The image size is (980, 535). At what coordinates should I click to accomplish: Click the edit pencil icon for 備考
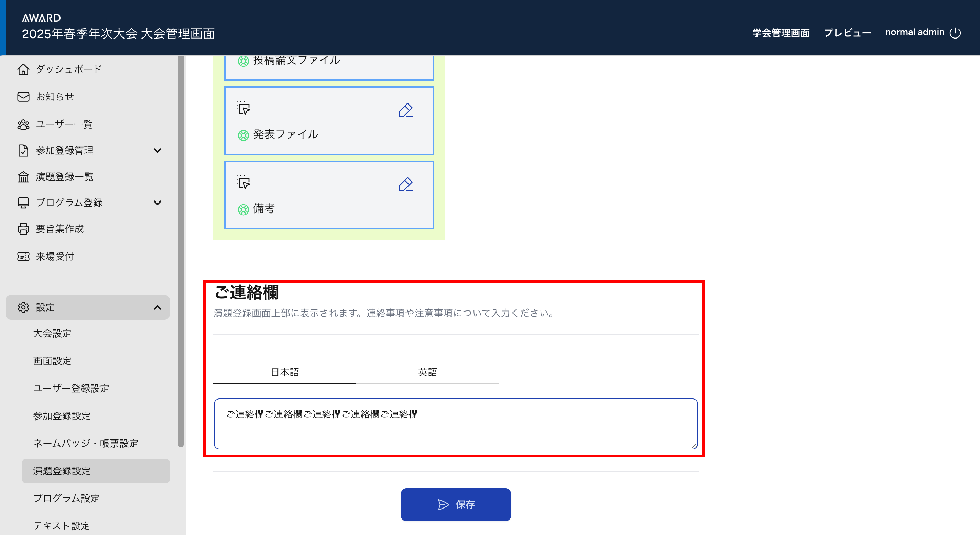coord(405,184)
